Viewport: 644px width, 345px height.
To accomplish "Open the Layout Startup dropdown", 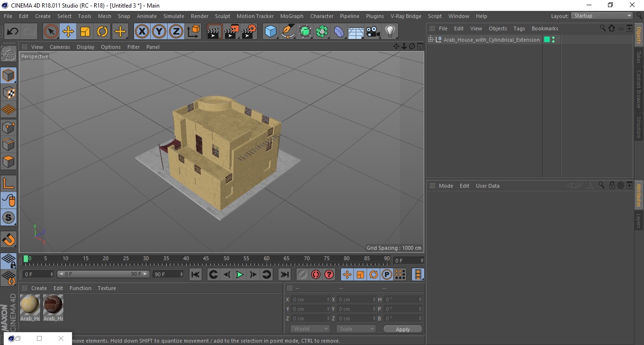I will (602, 16).
